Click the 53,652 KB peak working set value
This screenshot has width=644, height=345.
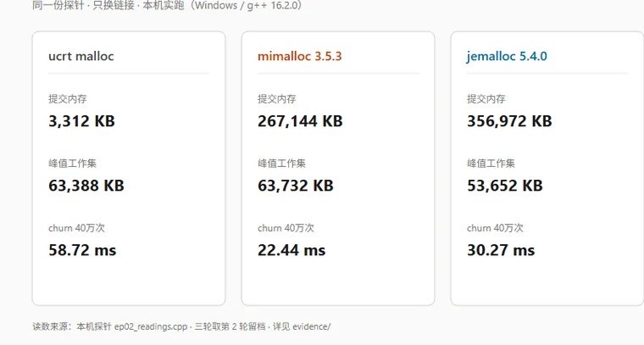pyautogui.click(x=505, y=186)
